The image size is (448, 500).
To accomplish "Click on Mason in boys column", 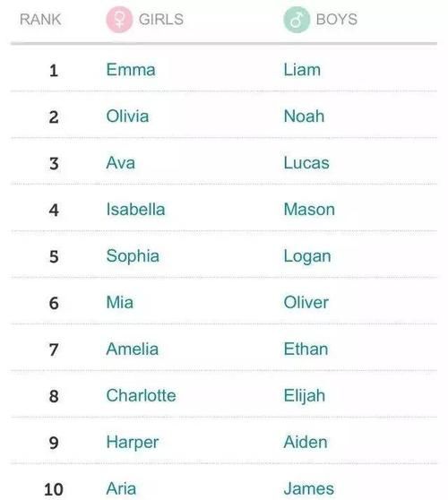I will 309,210.
